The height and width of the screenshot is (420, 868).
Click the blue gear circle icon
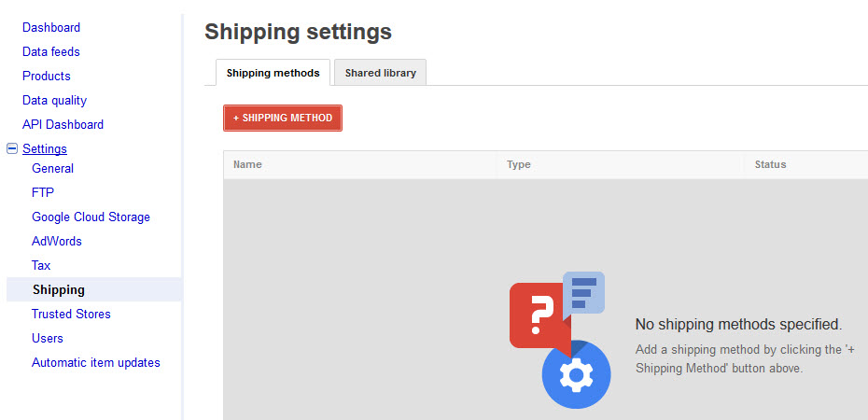pyautogui.click(x=576, y=374)
